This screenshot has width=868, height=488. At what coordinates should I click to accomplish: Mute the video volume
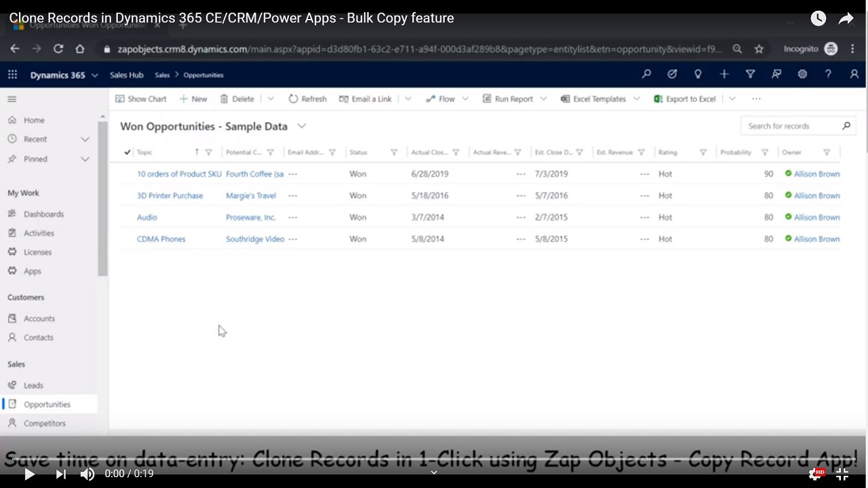pos(87,474)
